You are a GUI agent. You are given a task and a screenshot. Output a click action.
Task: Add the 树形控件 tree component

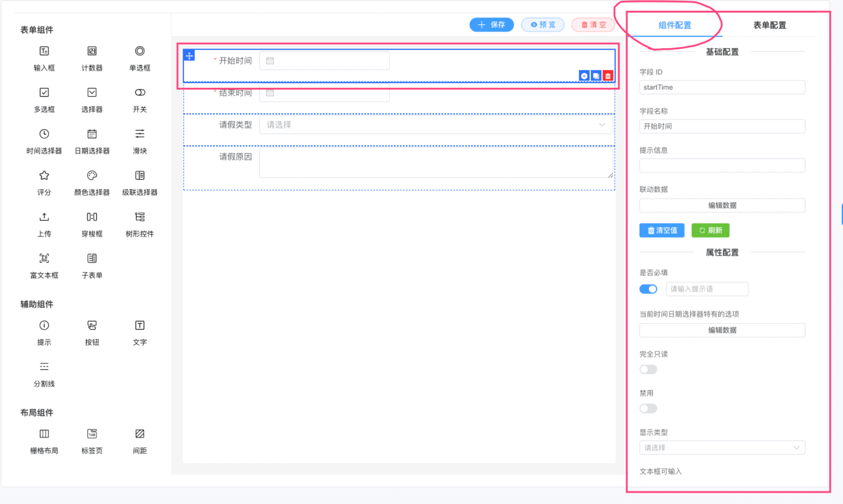pos(139,218)
